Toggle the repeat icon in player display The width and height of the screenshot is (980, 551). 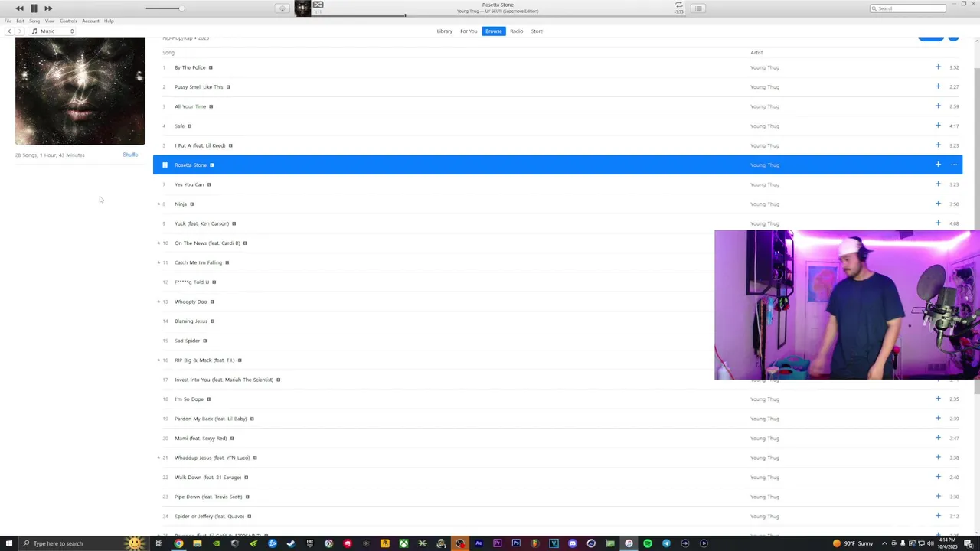[x=678, y=5]
